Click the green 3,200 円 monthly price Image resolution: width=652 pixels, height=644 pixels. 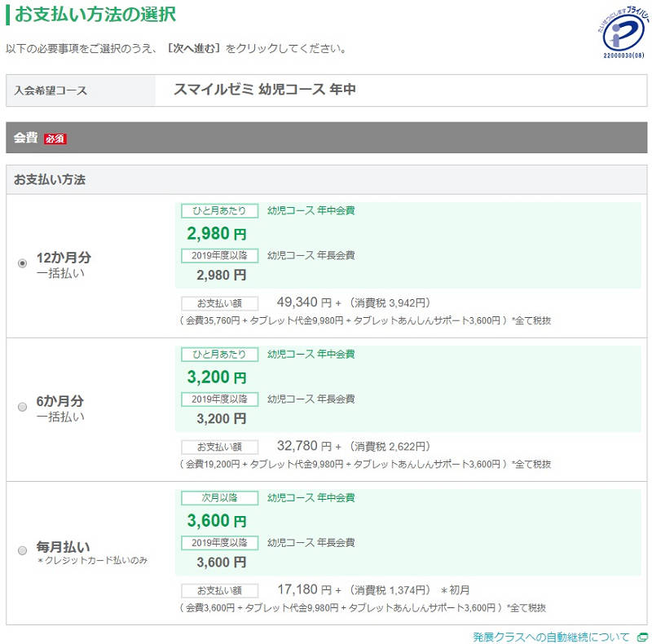(x=217, y=377)
